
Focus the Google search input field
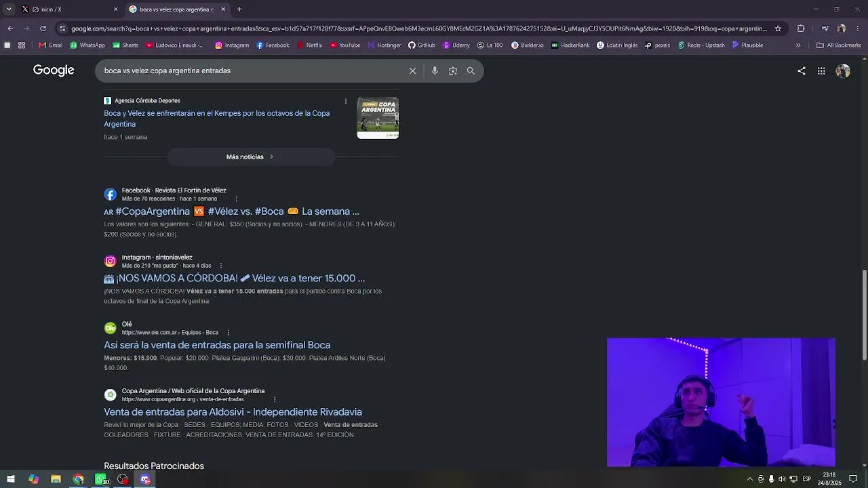pos(251,70)
